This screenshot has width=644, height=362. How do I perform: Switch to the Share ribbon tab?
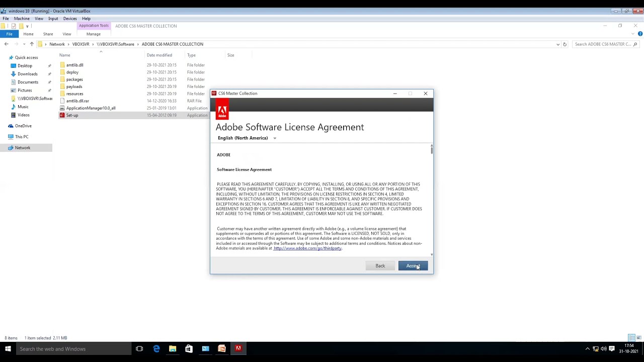[48, 34]
